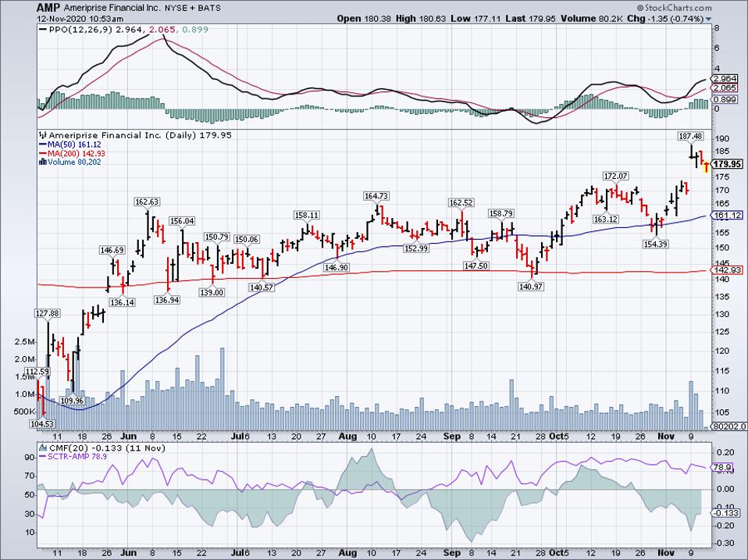Click the 78.9 SCTR axis tag
Viewport: 748px width, 560px height.
pos(722,468)
